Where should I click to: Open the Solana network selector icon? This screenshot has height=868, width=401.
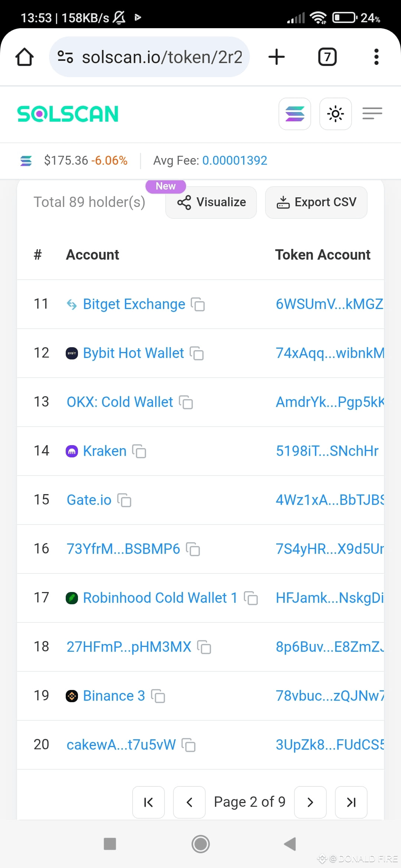295,114
